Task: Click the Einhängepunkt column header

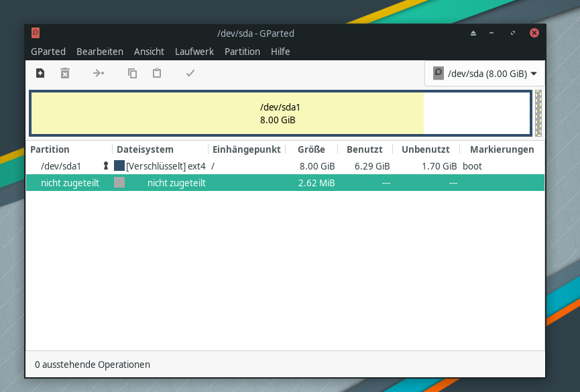Action: 247,149
